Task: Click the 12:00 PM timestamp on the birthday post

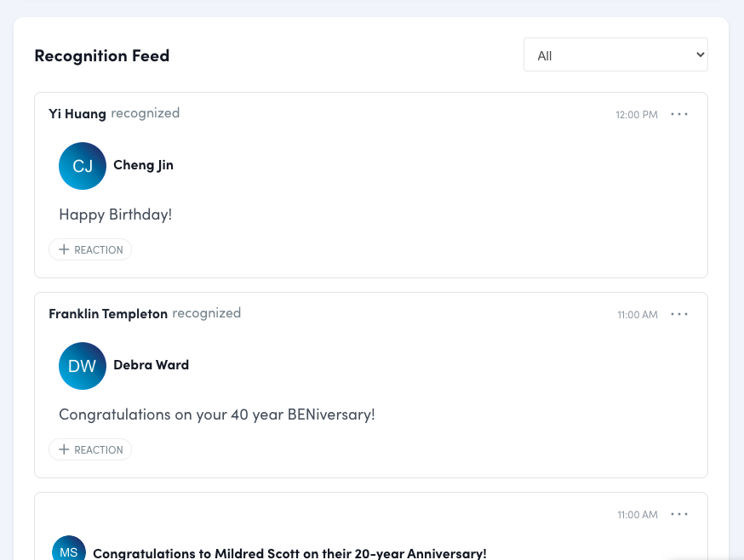Action: click(636, 114)
